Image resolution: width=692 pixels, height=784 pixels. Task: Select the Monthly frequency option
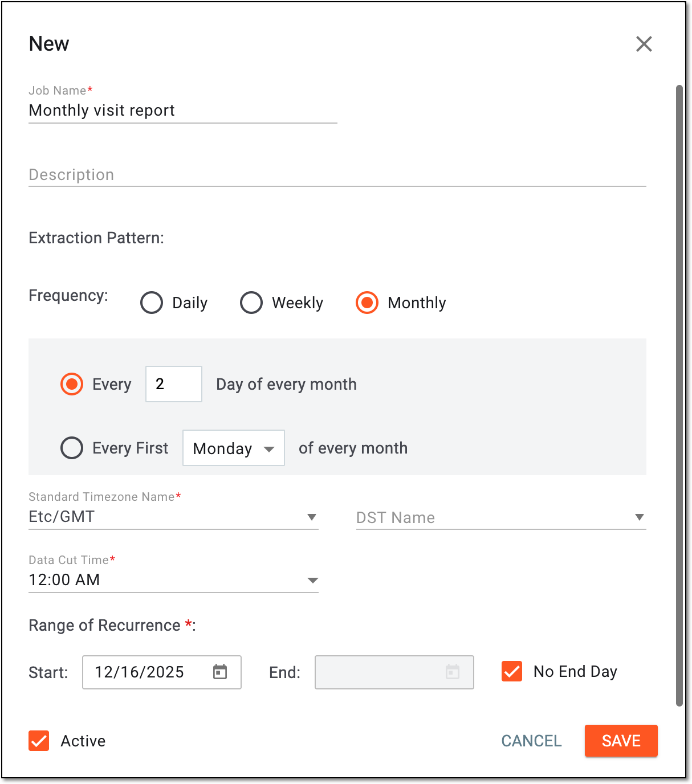point(367,303)
